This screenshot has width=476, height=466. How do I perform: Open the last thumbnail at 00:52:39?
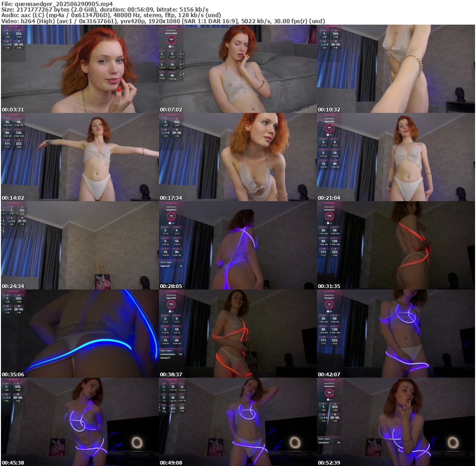(396, 422)
